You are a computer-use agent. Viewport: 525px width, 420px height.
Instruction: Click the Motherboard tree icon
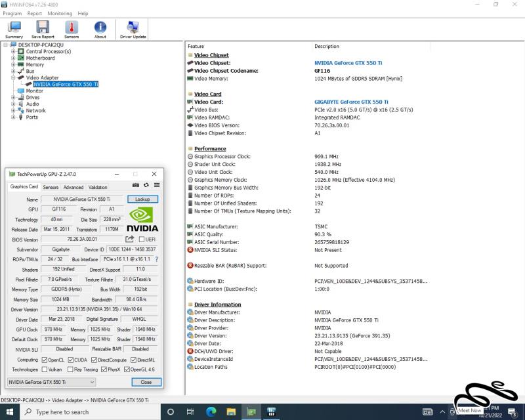point(21,58)
